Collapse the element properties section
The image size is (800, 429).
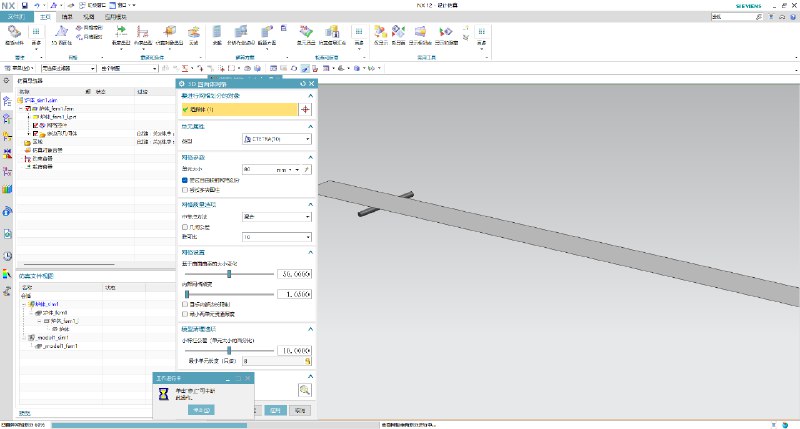[x=310, y=127]
